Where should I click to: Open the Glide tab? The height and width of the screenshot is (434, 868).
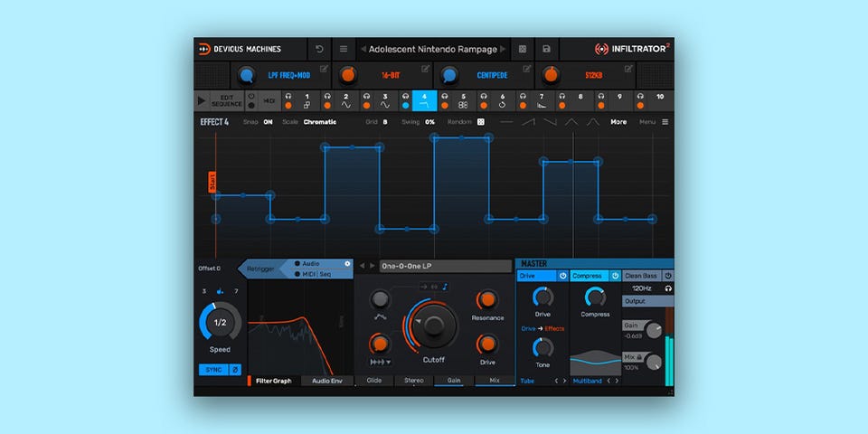point(374,381)
